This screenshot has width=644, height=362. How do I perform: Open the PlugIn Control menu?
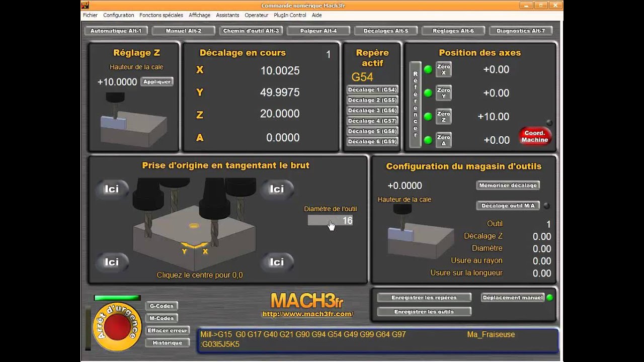290,16
